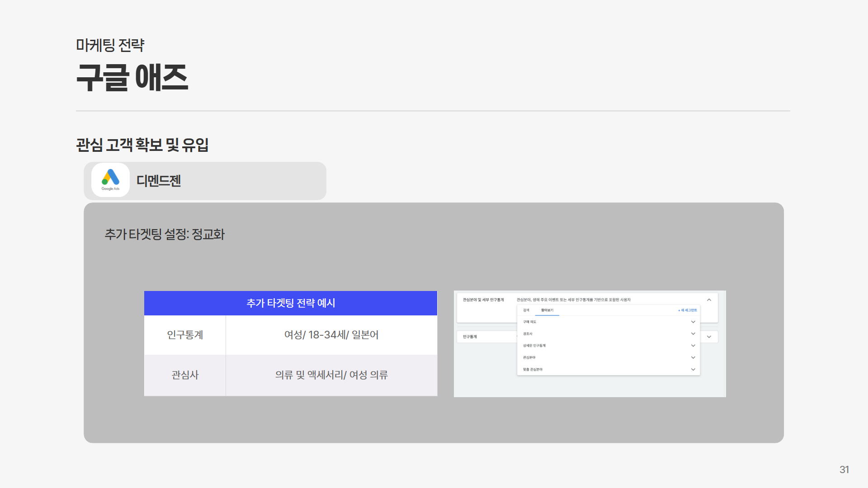Collapse the 관심분야 및 세부 인구통계 section

pos(709,300)
